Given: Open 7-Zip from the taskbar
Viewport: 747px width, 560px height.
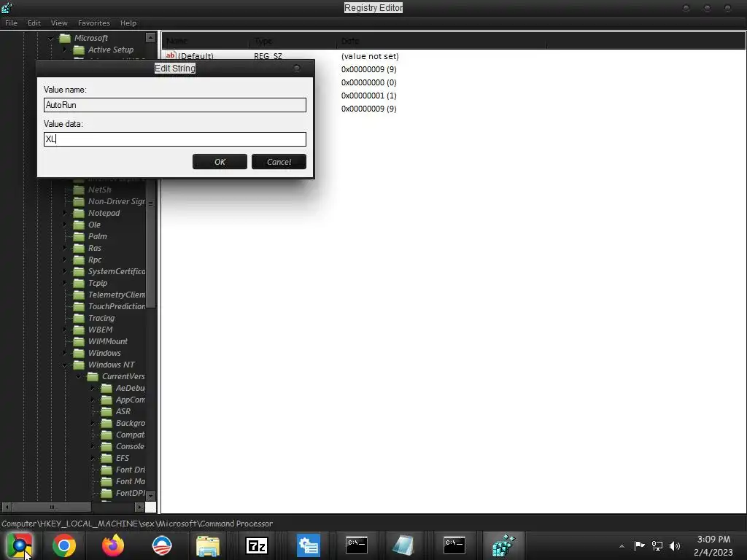Looking at the screenshot, I should [256, 545].
